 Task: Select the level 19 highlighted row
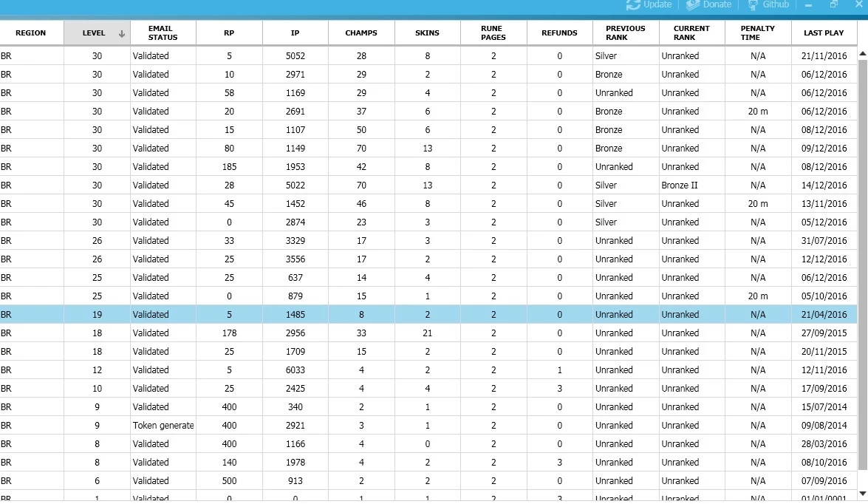coord(428,315)
